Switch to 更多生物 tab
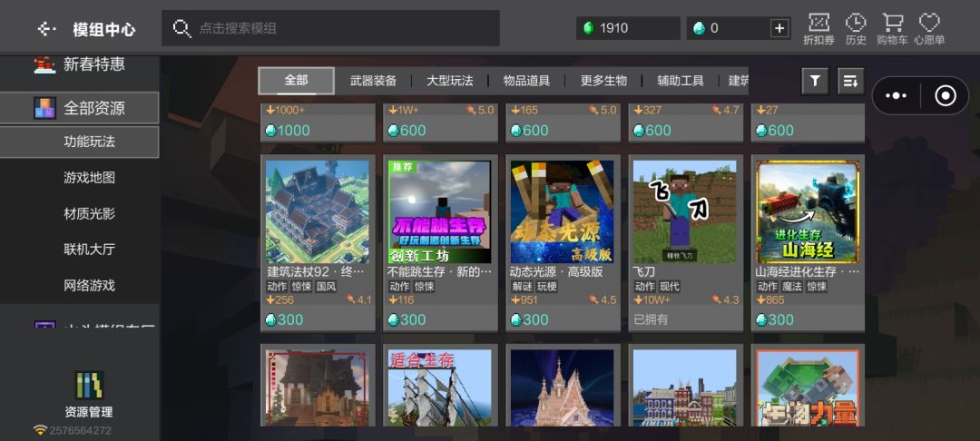 pos(603,81)
